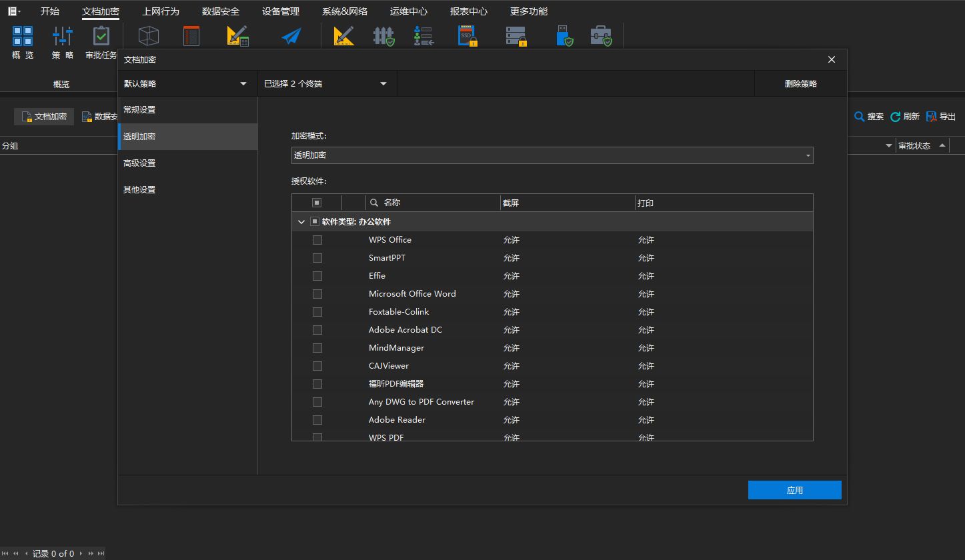This screenshot has height=560, width=965.
Task: Open the application menu icon at top-left
Action: pos(13,11)
